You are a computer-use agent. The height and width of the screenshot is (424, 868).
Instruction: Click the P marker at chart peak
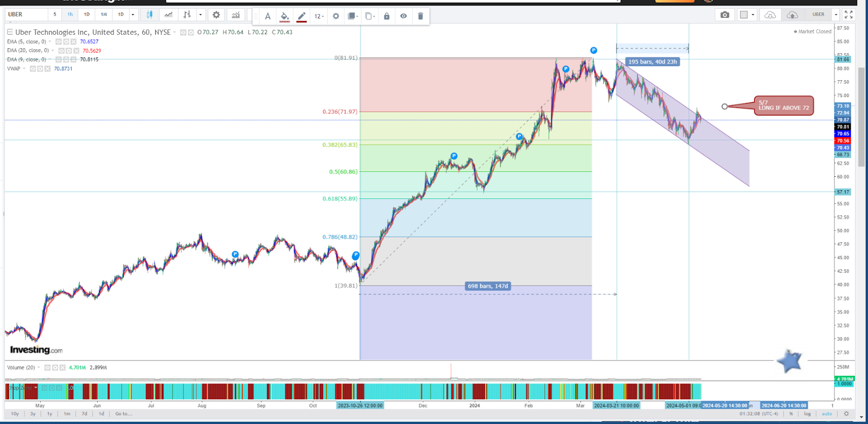(593, 50)
